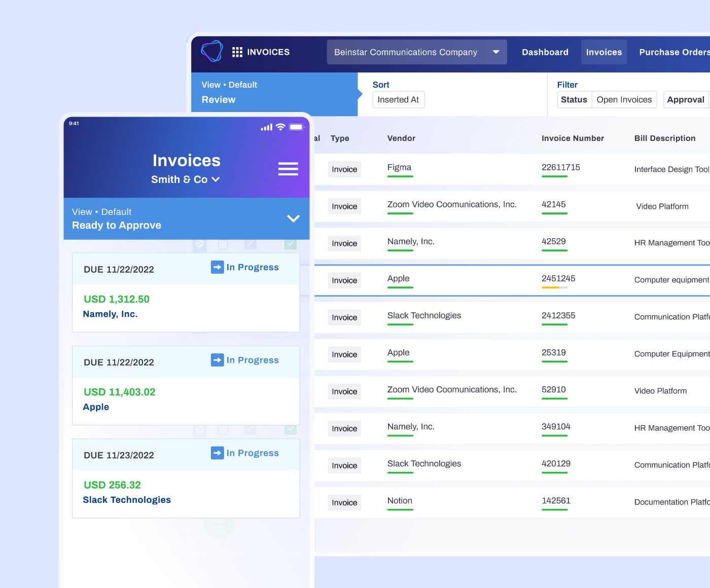Image resolution: width=710 pixels, height=588 pixels.
Task: Tap the signal bars in mobile status bar
Action: point(267,127)
